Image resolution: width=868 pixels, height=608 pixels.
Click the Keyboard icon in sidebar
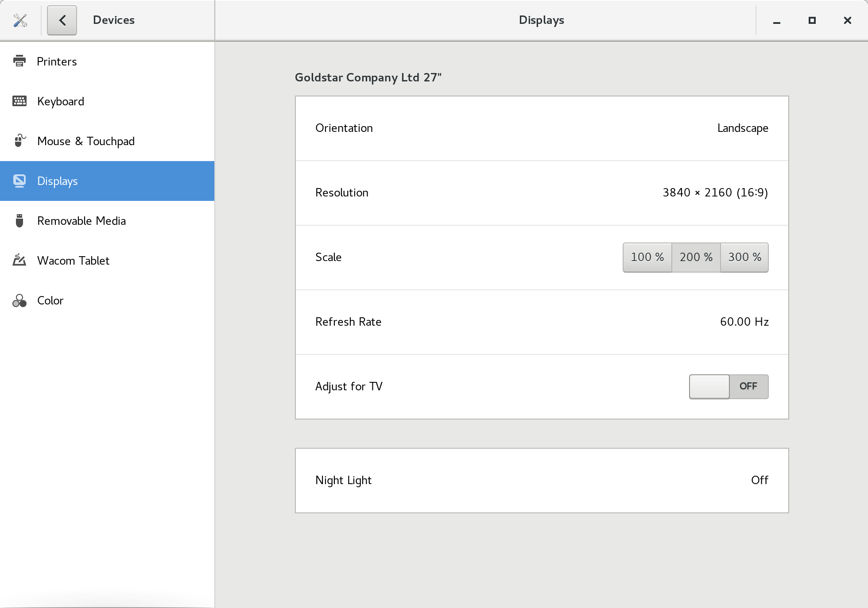(x=19, y=101)
